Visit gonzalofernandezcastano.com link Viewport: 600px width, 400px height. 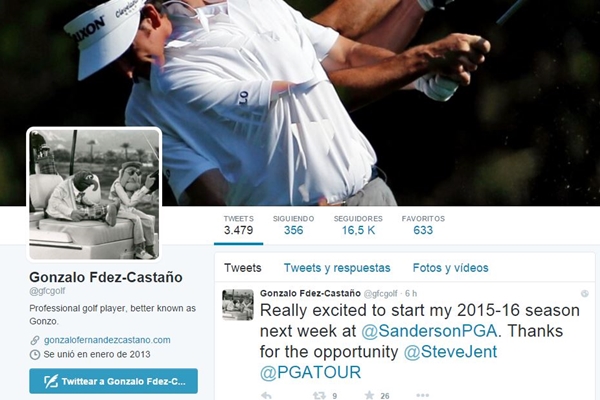pos(107,340)
